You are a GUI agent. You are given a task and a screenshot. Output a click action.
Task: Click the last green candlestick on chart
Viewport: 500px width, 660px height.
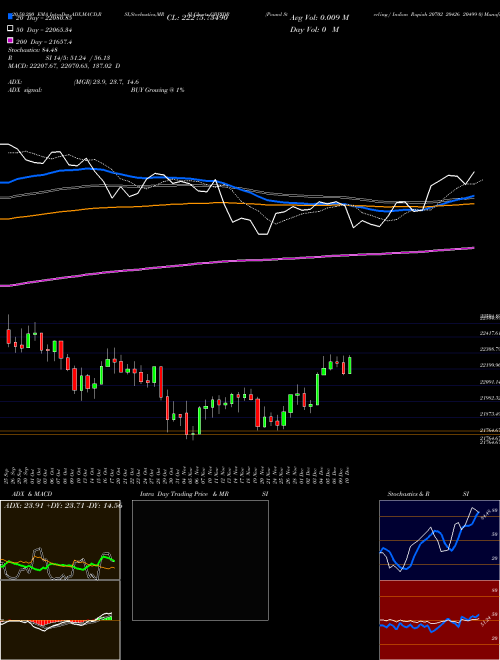tap(349, 365)
